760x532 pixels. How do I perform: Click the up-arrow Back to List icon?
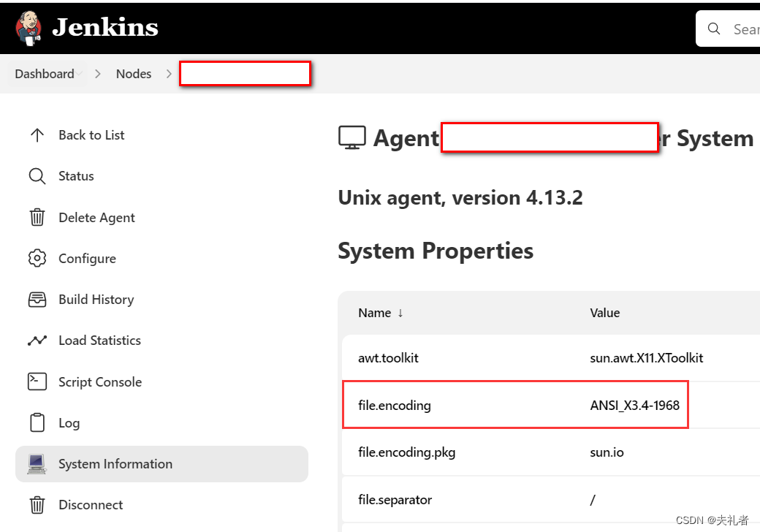37,135
